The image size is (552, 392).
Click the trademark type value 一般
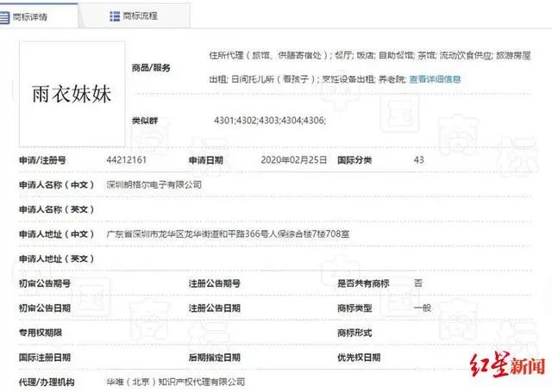coord(421,308)
